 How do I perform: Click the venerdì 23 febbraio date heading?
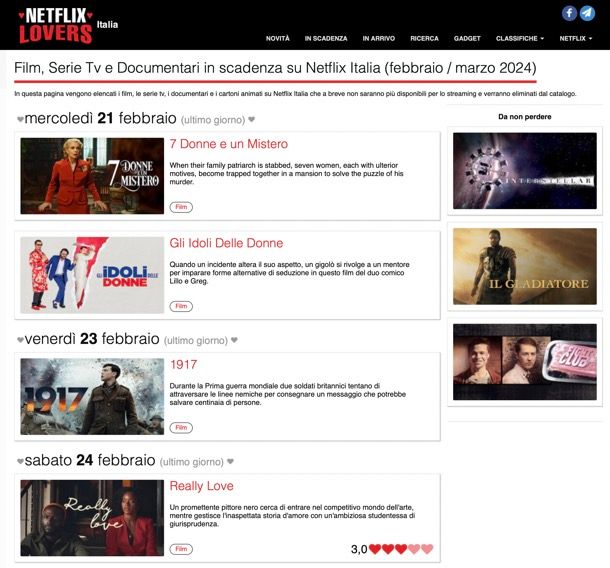pos(92,339)
